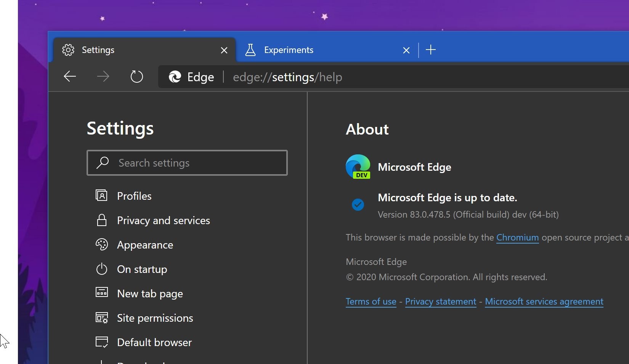Reload the page with the refresh icon
Viewport: 629px width, 364px height.
[x=136, y=77]
